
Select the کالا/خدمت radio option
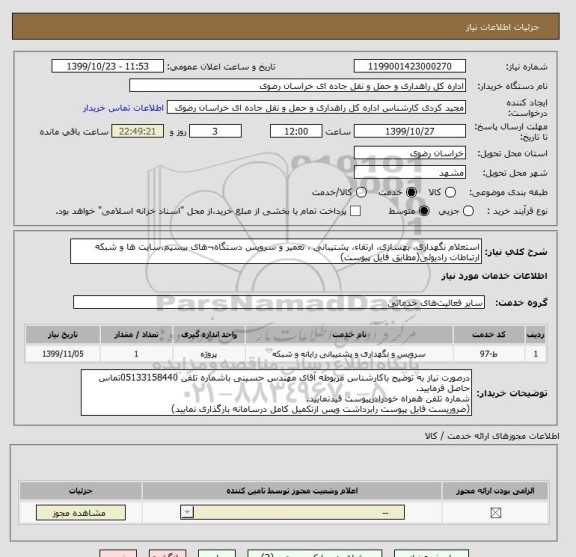click(361, 192)
